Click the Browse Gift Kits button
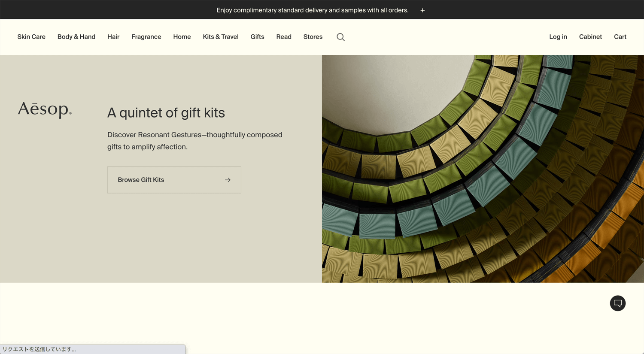 [174, 180]
